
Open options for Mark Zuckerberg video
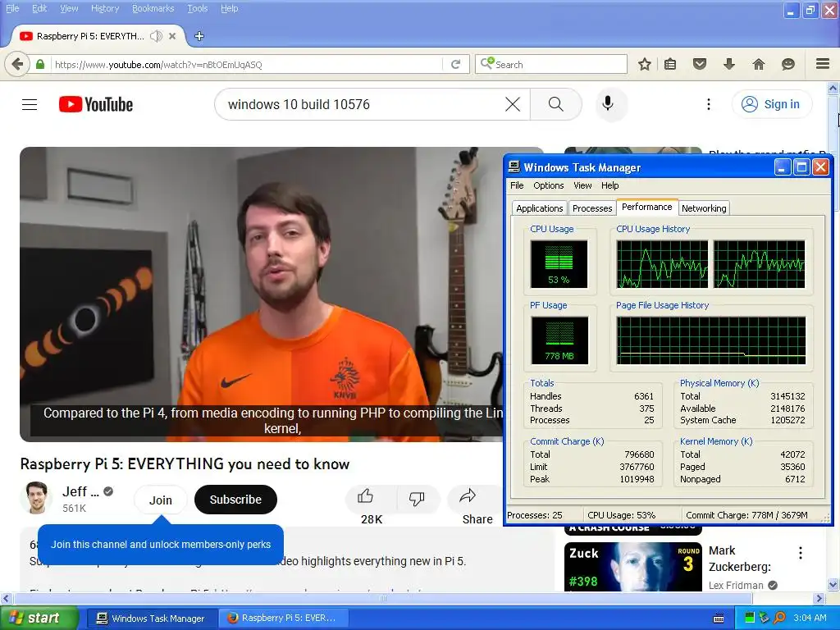pos(801,553)
